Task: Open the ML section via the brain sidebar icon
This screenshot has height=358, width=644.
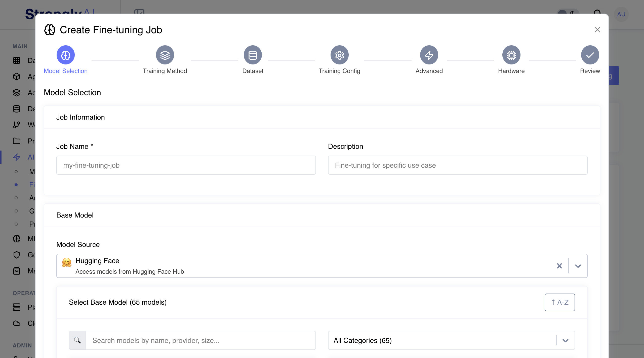Action: click(17, 239)
